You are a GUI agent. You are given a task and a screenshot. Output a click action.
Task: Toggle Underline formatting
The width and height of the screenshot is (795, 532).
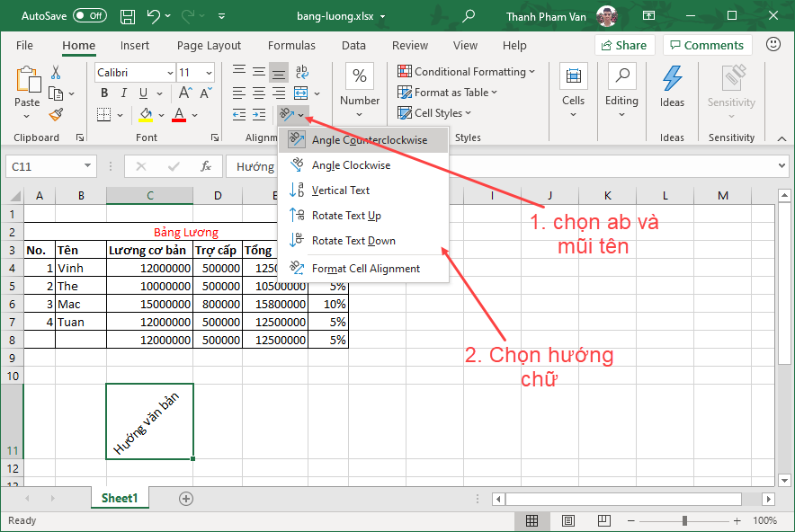pyautogui.click(x=144, y=93)
